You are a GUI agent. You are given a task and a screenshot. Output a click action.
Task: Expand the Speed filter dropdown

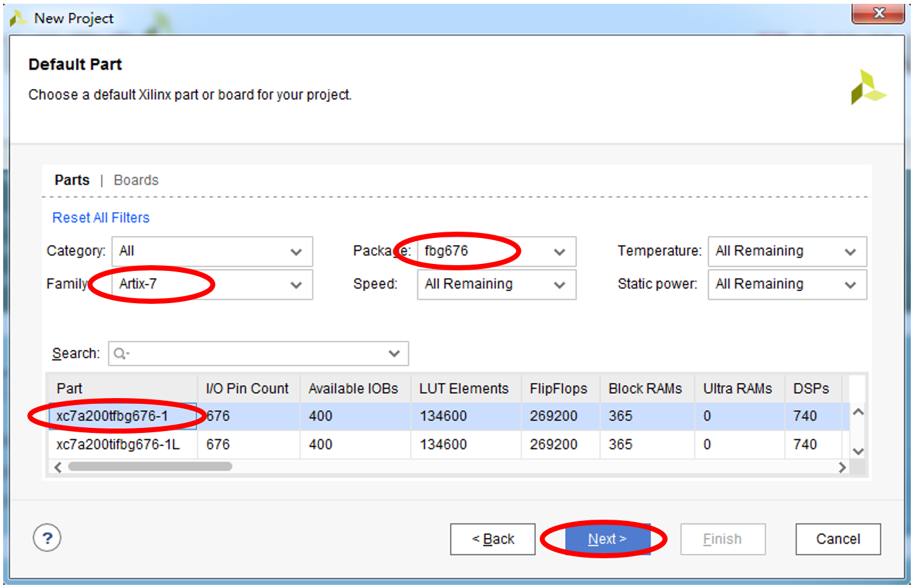tap(496, 285)
